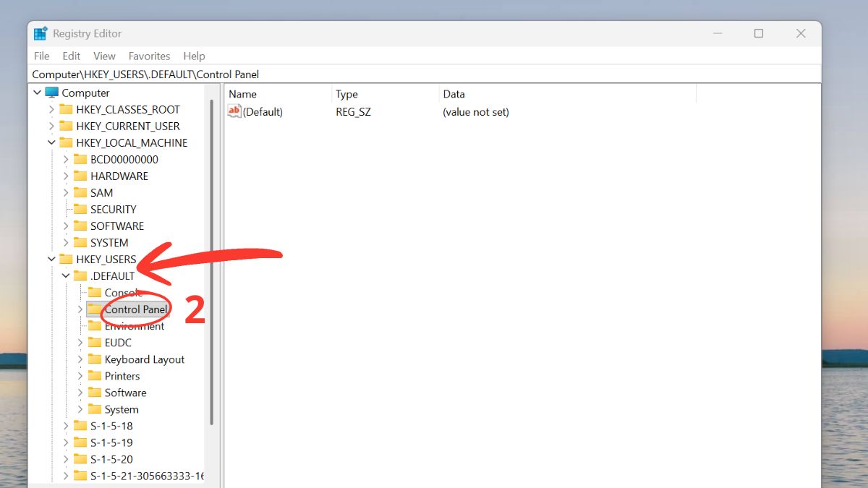Expand the SAM key chevron
The image size is (868, 488).
pos(66,192)
